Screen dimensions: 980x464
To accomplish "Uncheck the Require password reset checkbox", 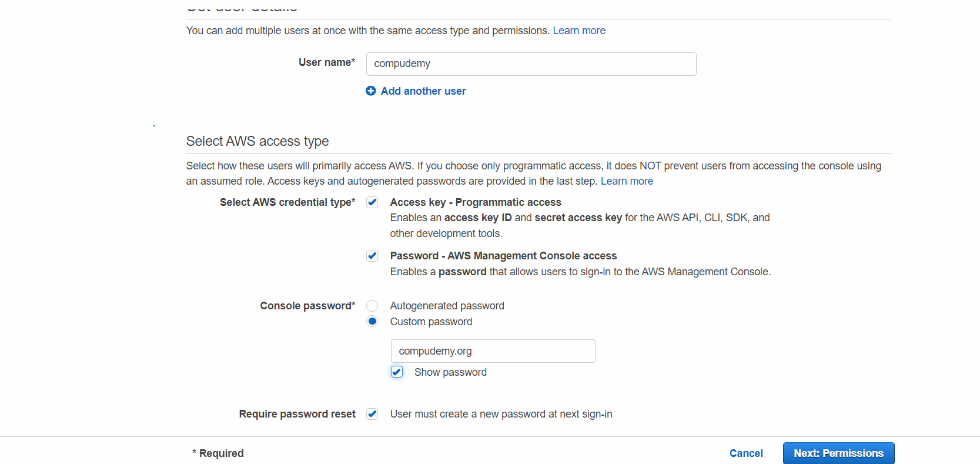I will 372,414.
